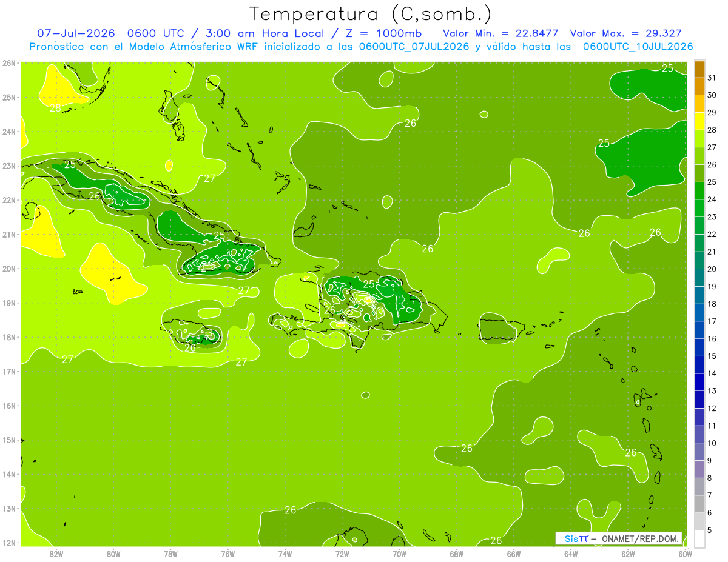Click the '74W' longitude axis label
This screenshot has height=562, width=728.
click(x=285, y=554)
